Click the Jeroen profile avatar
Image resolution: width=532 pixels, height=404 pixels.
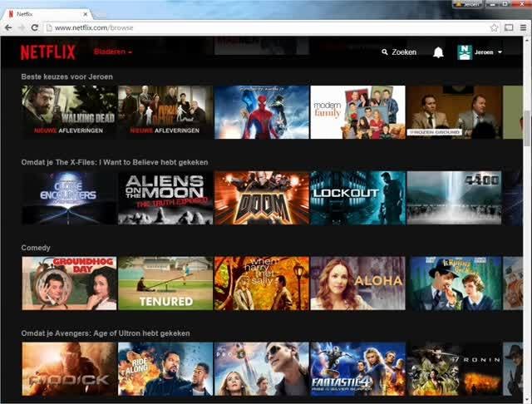[x=465, y=52]
